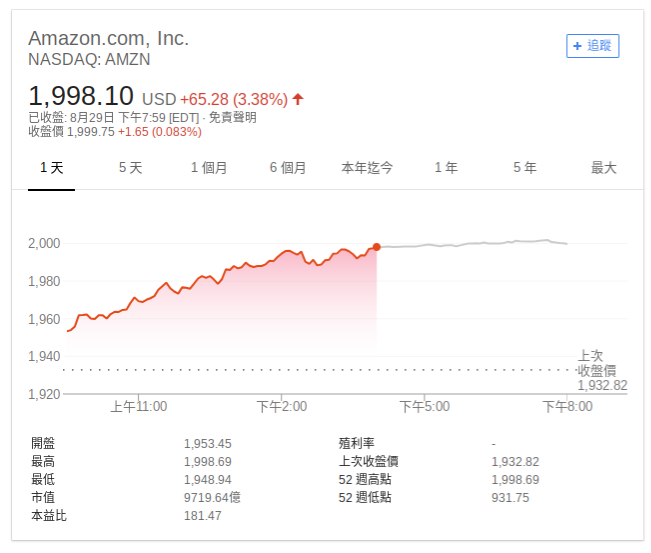The width and height of the screenshot is (651, 553).
Task: Click the 市值 9719.64億 value
Action: [x=212, y=497]
